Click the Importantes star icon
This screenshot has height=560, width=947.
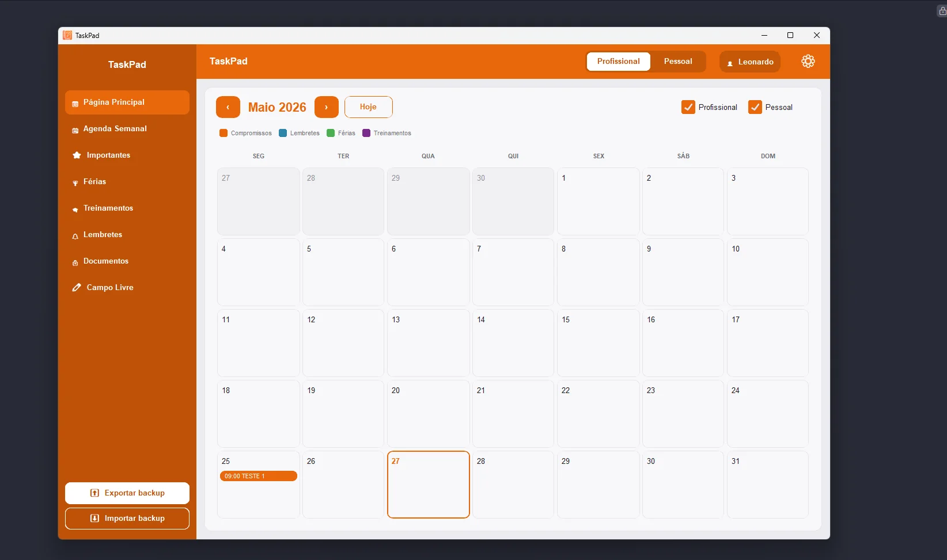(77, 155)
